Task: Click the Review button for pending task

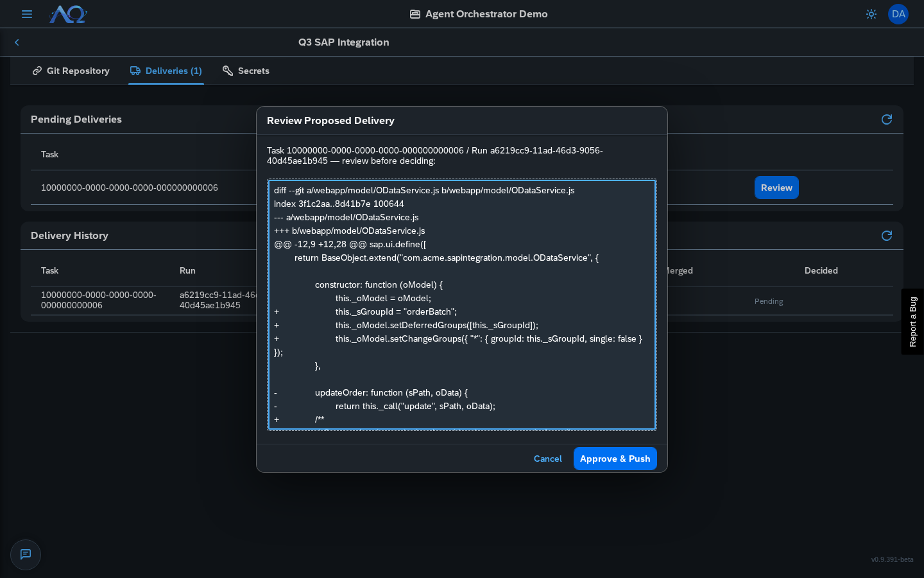Action: pyautogui.click(x=776, y=188)
